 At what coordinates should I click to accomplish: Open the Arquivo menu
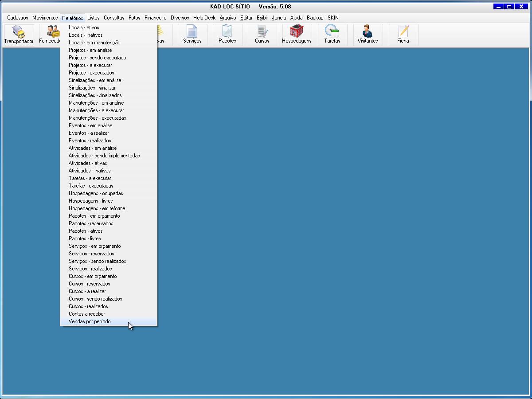click(x=228, y=18)
